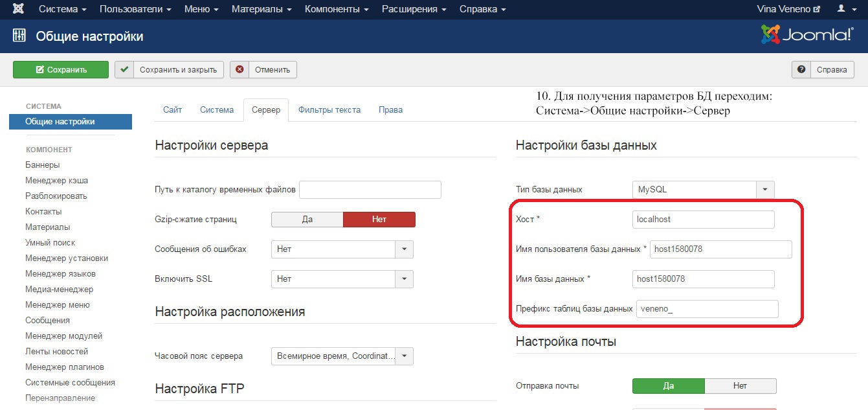
Task: Expand the Включить SSL dropdown
Action: pyautogui.click(x=342, y=279)
